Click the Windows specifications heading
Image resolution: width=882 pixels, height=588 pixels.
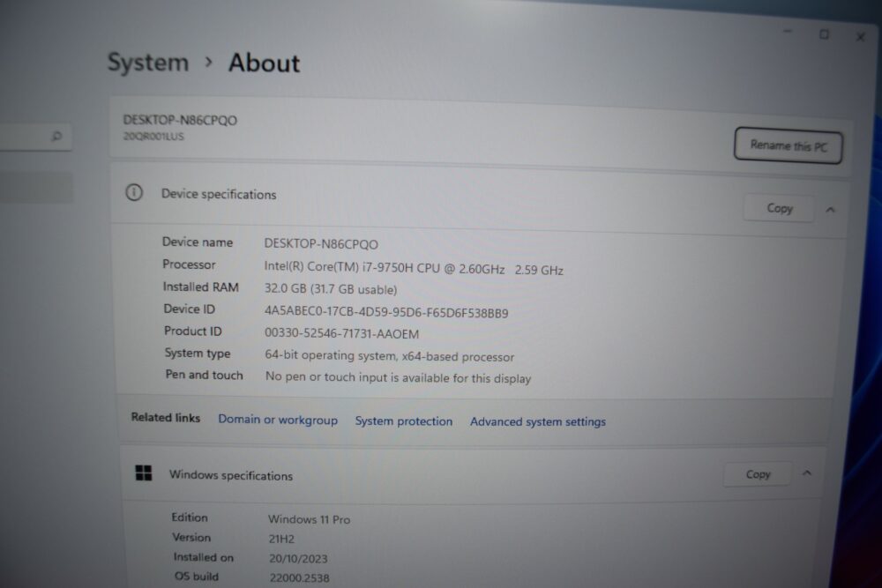(230, 475)
